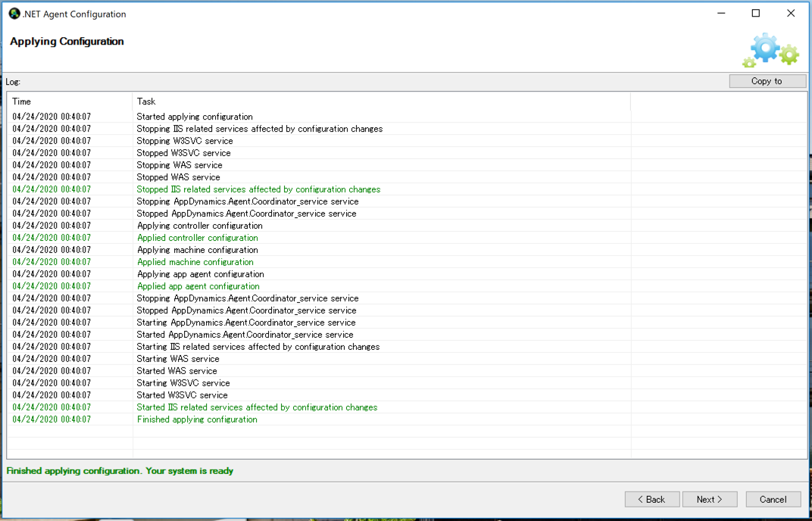The height and width of the screenshot is (521, 812).
Task: Click the Back button
Action: click(x=651, y=499)
